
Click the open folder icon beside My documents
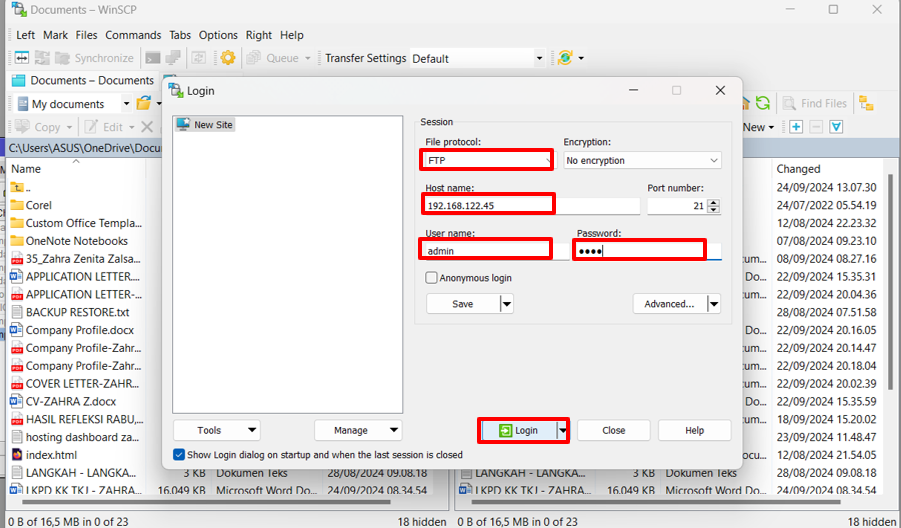point(144,103)
